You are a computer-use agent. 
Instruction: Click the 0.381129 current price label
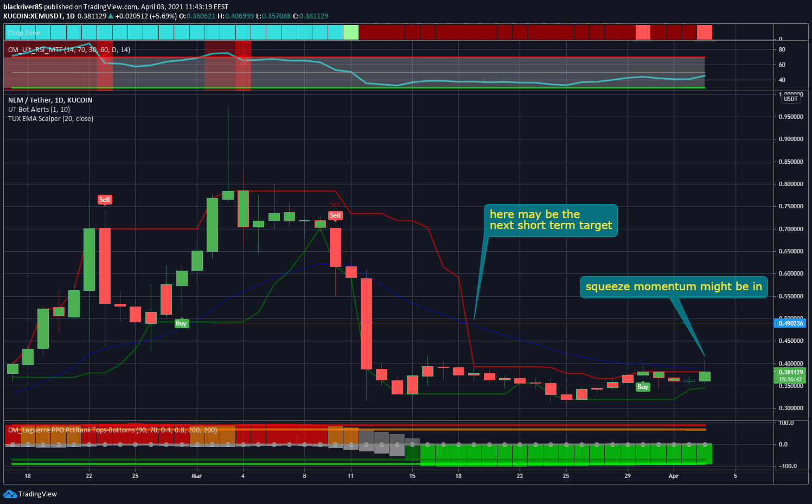click(x=790, y=372)
